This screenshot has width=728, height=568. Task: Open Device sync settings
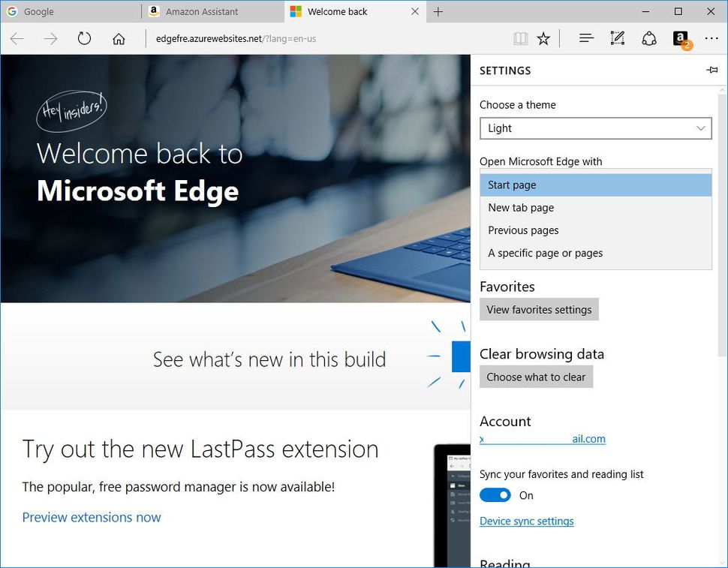526,521
